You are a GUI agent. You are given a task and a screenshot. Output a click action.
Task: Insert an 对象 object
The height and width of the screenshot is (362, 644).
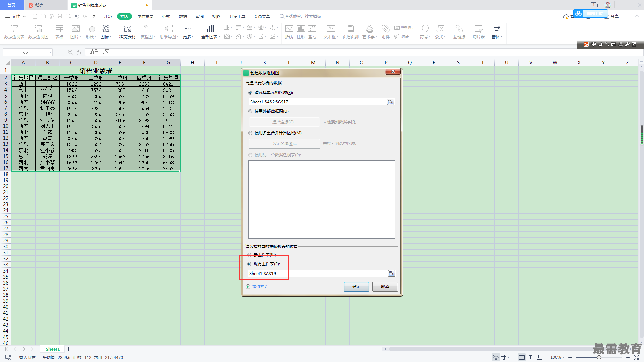(x=402, y=36)
